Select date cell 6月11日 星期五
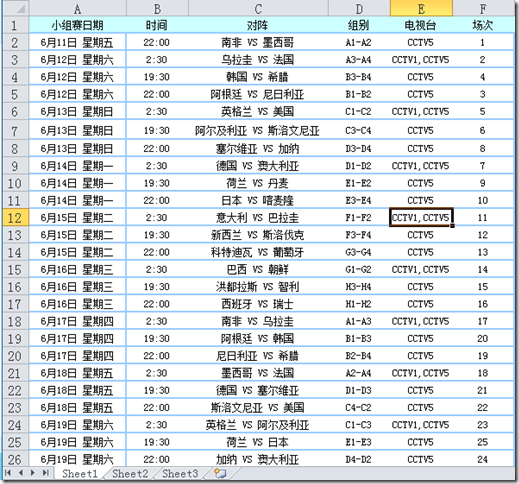The image size is (519, 484). tap(77, 42)
